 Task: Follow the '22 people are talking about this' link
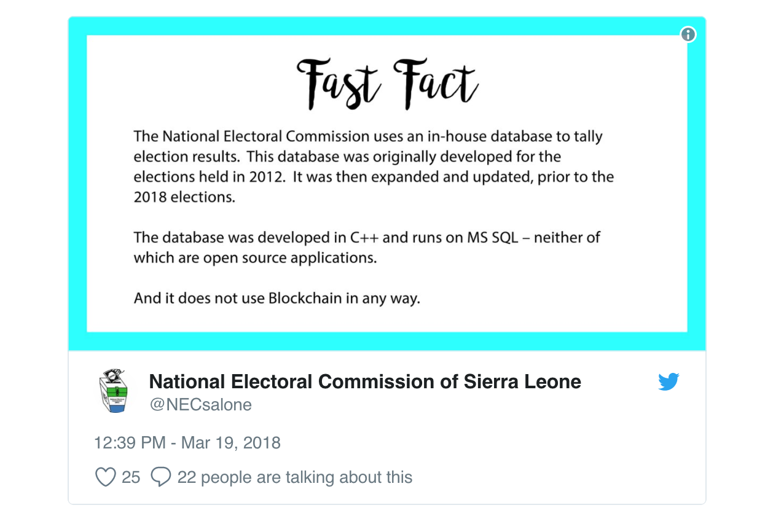tap(296, 477)
